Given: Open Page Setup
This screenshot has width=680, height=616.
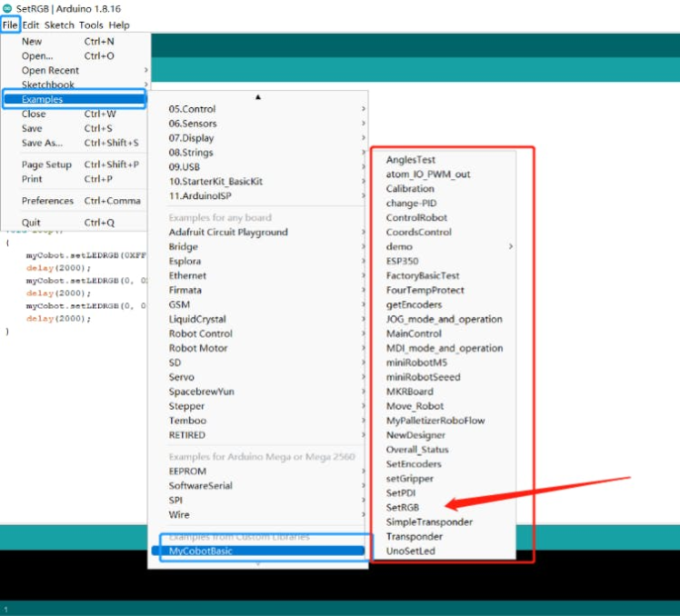Looking at the screenshot, I should (x=75, y=164).
